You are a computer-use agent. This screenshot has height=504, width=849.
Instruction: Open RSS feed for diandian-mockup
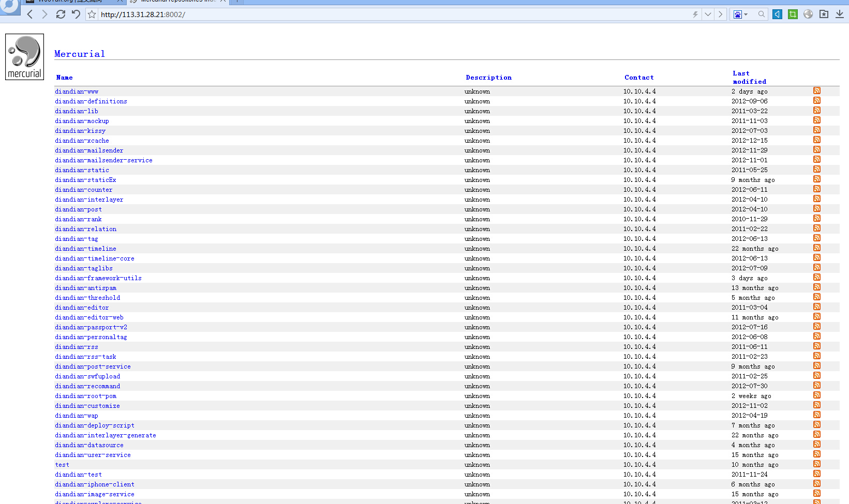pos(817,120)
